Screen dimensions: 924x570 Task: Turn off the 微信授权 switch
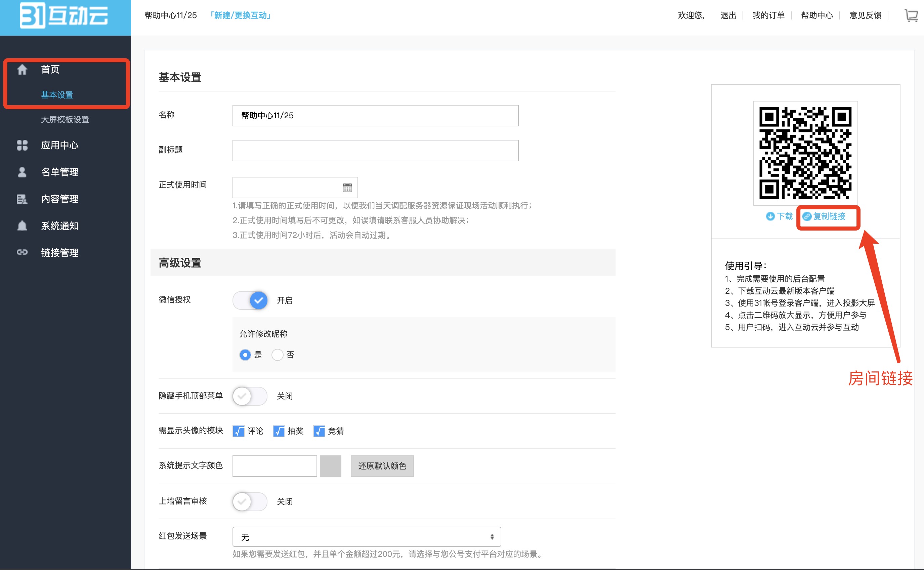[250, 300]
